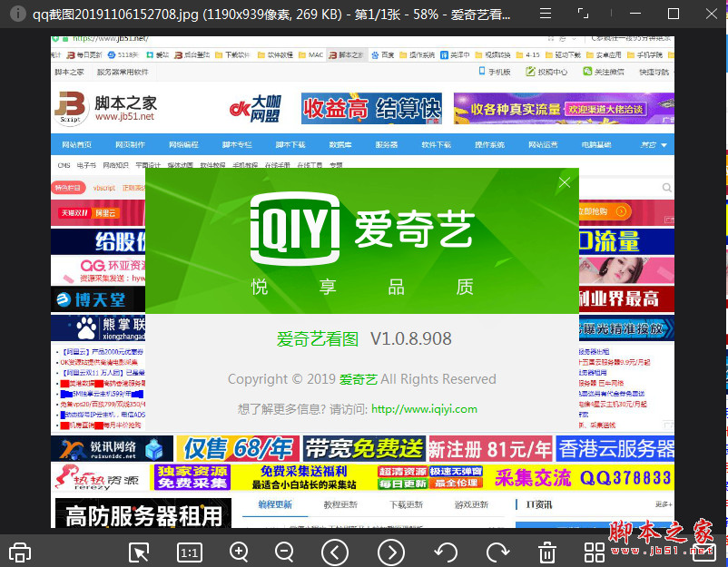Click the info icon in the title bar
Viewport: 728px width, 567px height.
tap(17, 13)
